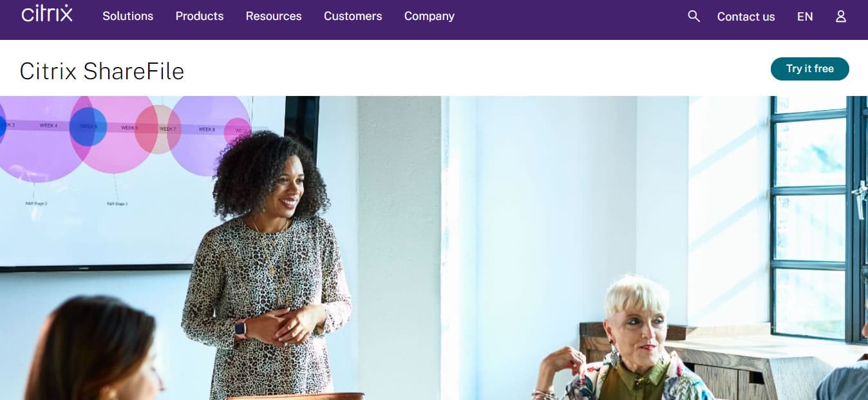Click the Week 4 label on chart
The image size is (868, 400).
(x=48, y=126)
